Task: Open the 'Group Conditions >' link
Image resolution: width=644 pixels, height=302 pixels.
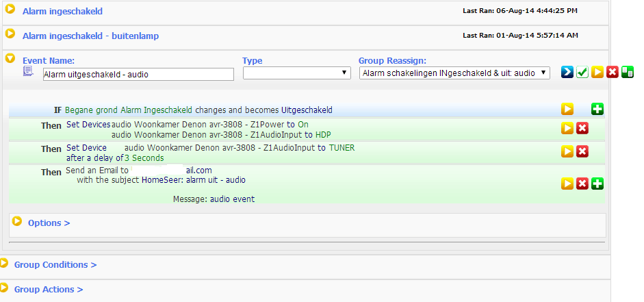Action: click(x=55, y=265)
